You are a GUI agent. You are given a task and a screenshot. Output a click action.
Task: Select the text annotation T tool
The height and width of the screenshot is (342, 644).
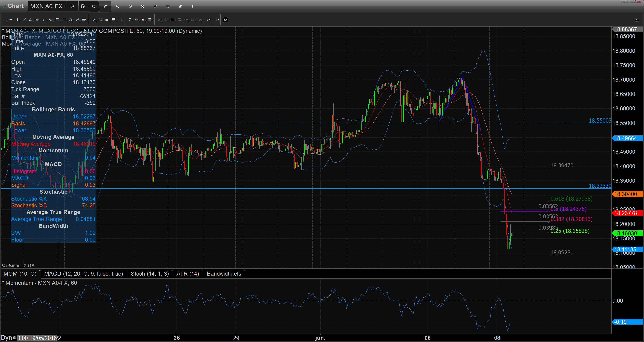coord(130,20)
